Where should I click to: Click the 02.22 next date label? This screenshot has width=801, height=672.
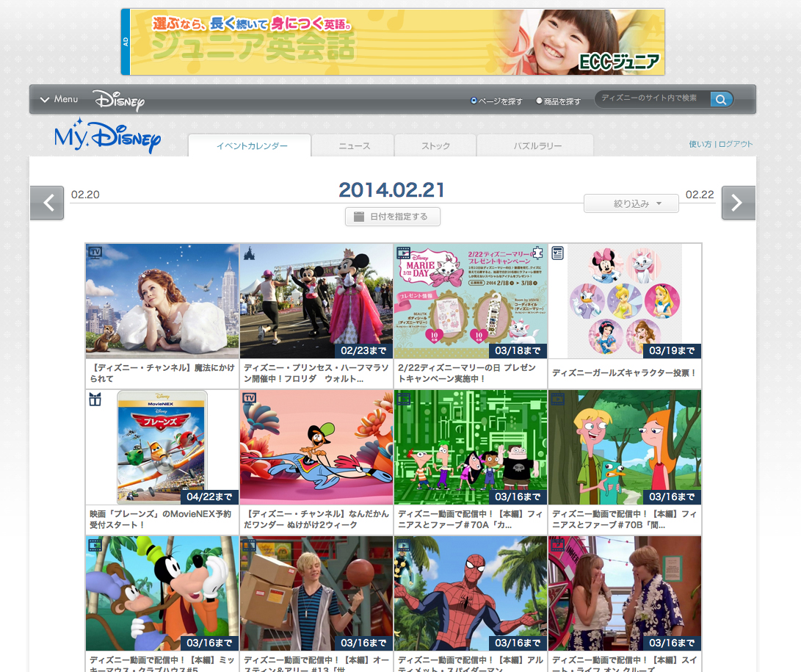[x=700, y=195]
